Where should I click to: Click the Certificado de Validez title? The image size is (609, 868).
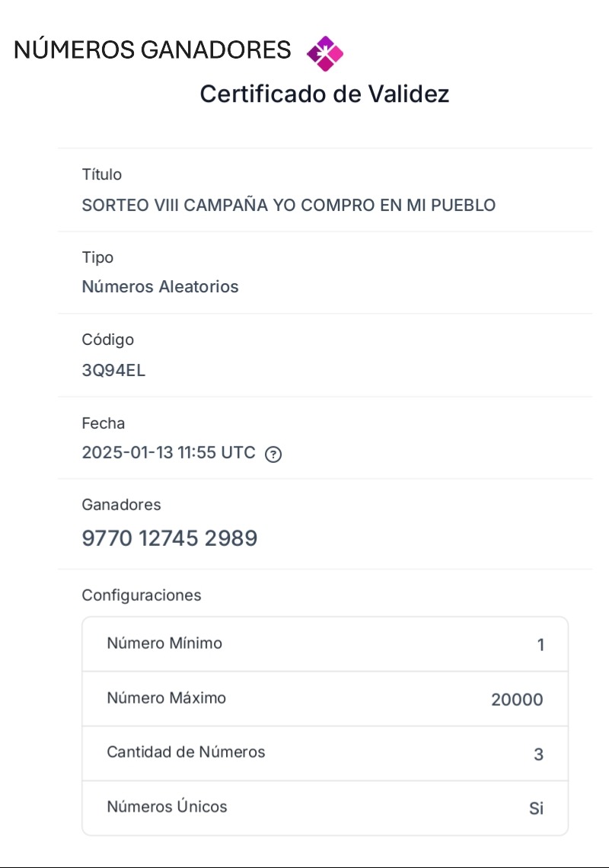324,94
